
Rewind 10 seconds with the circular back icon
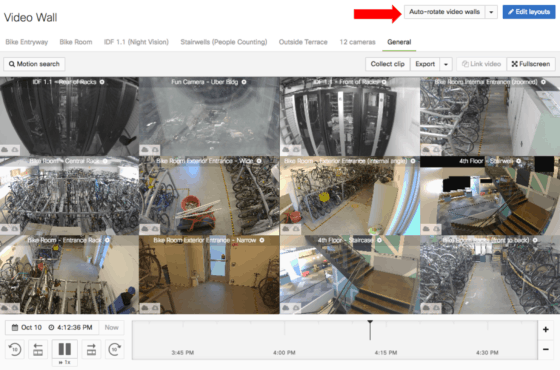[15, 349]
